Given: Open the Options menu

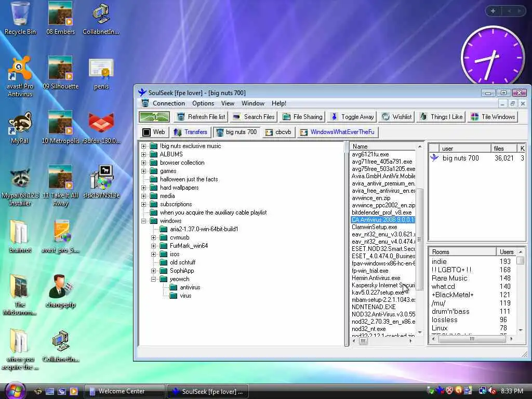Looking at the screenshot, I should 203,103.
